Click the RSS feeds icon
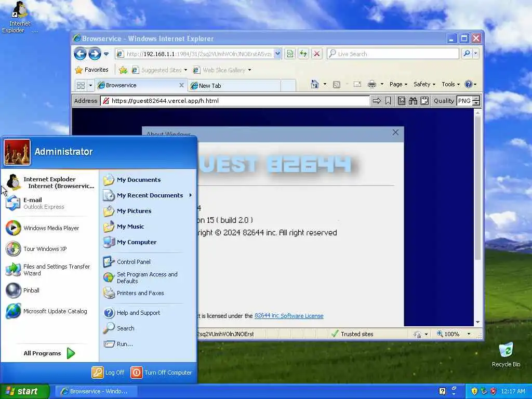Image resolution: width=532 pixels, height=399 pixels. pyautogui.click(x=337, y=85)
